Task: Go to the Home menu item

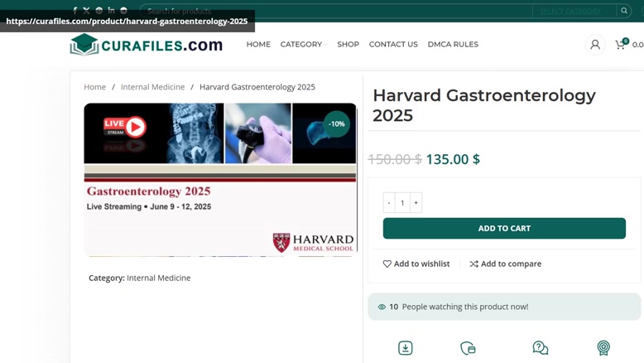Action: click(258, 45)
